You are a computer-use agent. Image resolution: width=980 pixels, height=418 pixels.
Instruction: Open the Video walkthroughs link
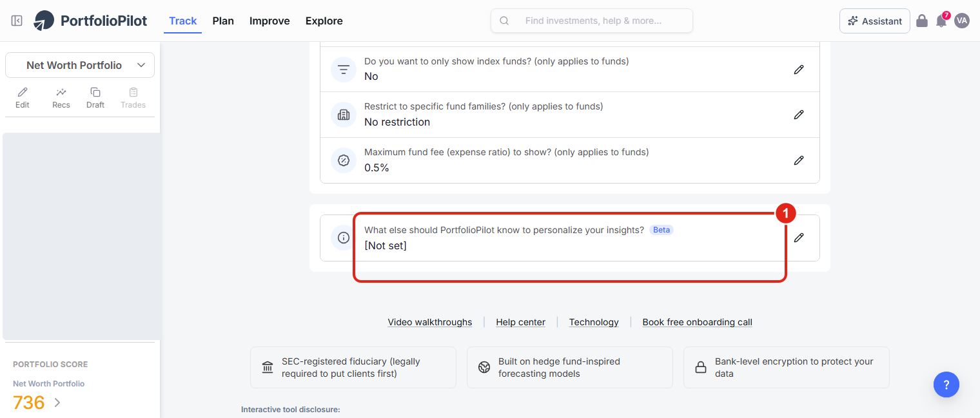pyautogui.click(x=430, y=322)
